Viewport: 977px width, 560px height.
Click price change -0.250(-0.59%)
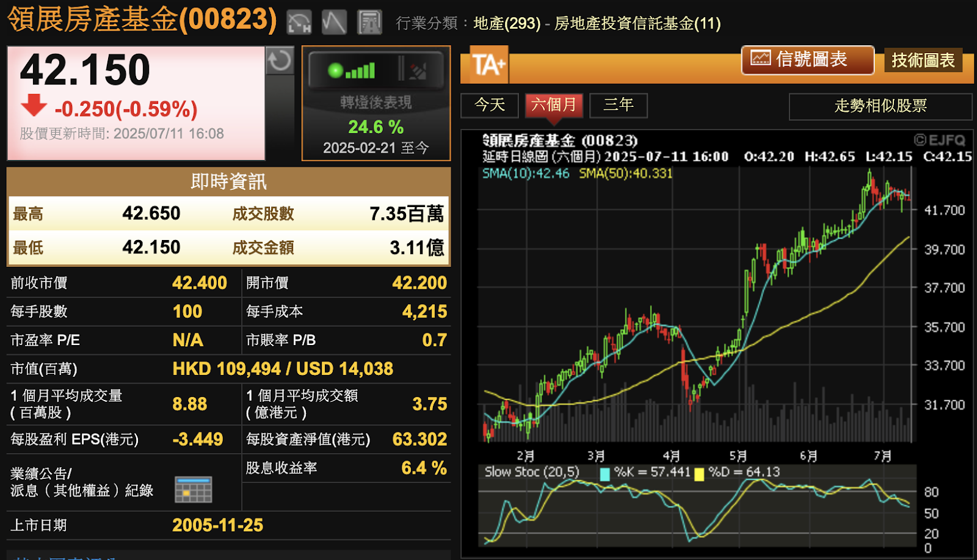[126, 109]
